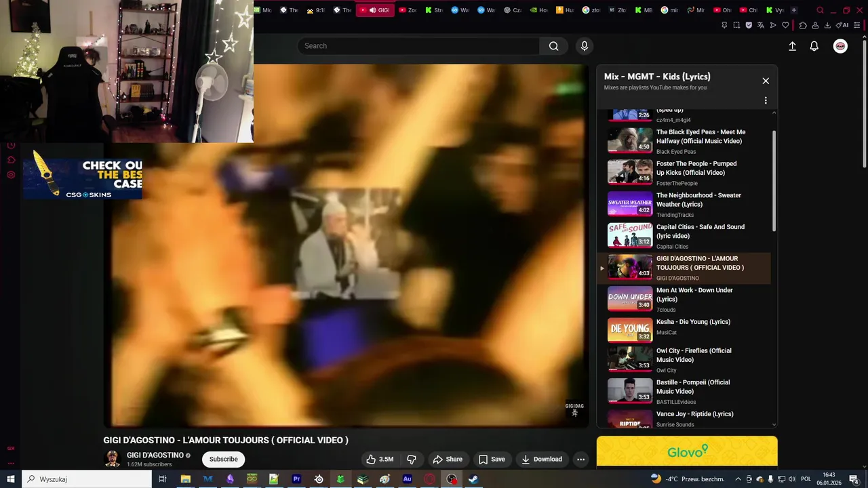868x488 pixels.
Task: Show hidden system tray icons chevron
Action: 738,479
